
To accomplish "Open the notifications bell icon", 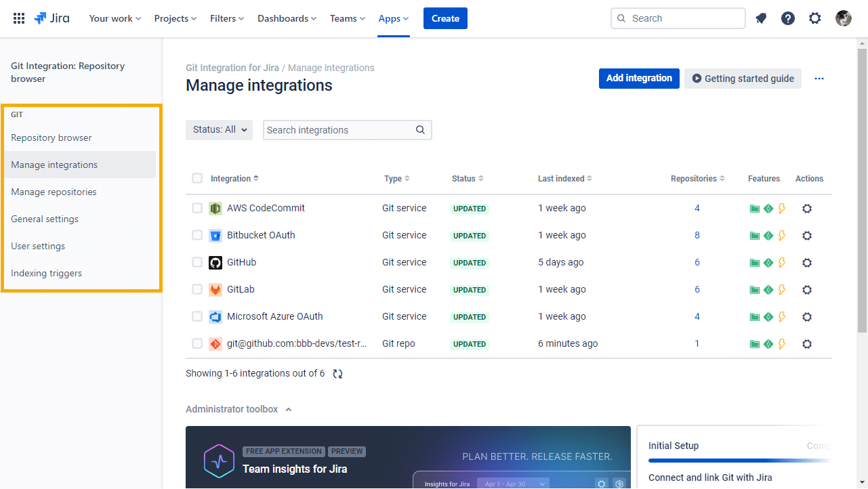I will [761, 18].
